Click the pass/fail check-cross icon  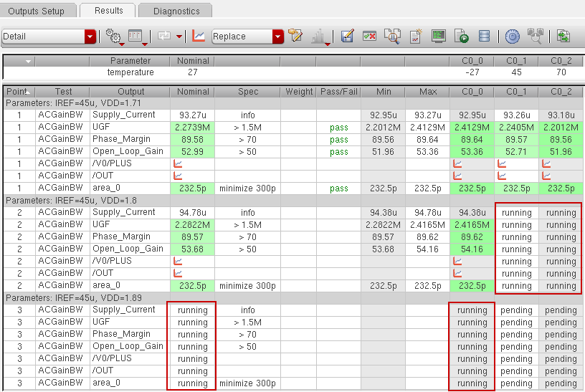click(x=370, y=36)
